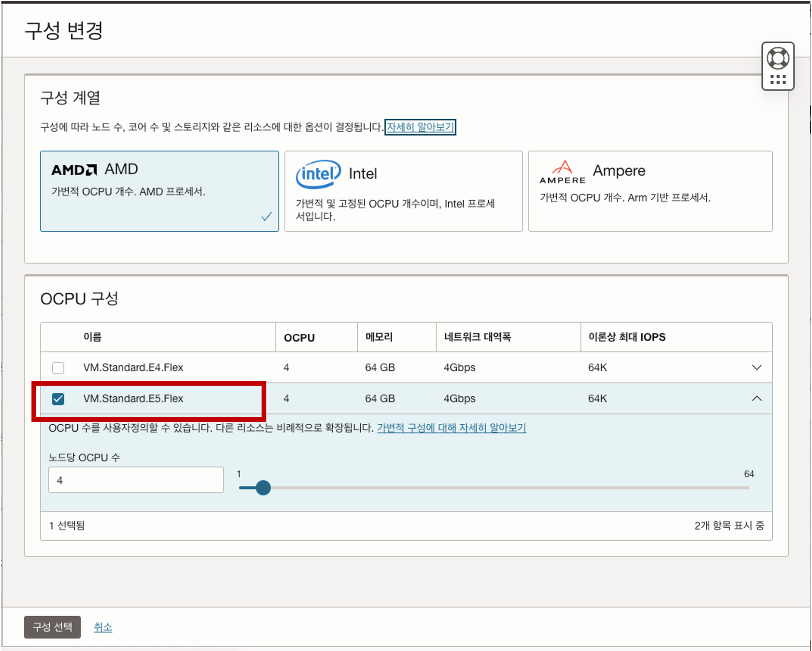Click 64K in the E4.Flex row
The image size is (812, 651).
597,367
